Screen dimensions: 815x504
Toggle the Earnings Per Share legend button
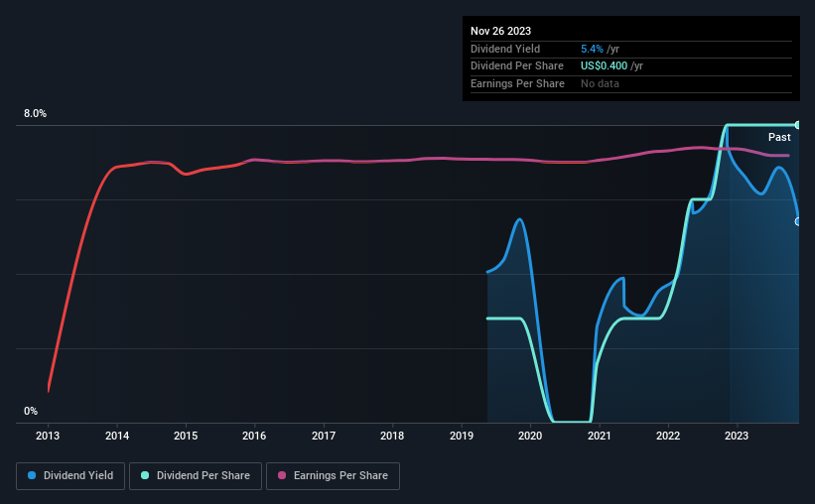tap(333, 476)
